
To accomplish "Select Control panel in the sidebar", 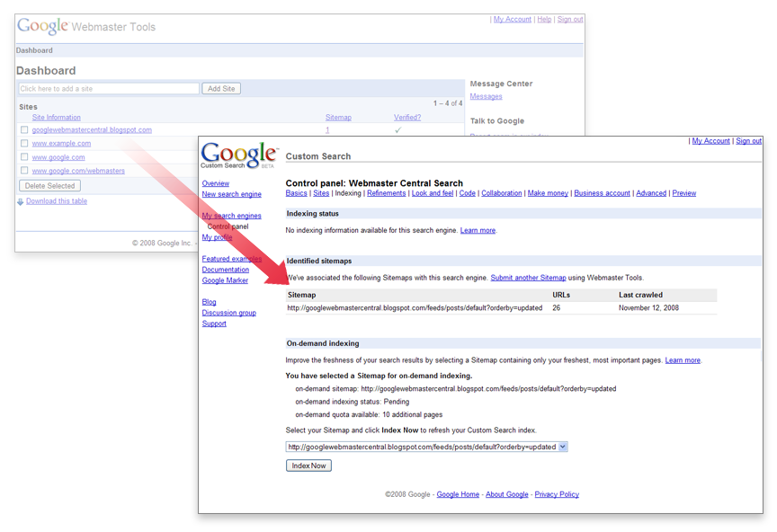I will pos(228,226).
